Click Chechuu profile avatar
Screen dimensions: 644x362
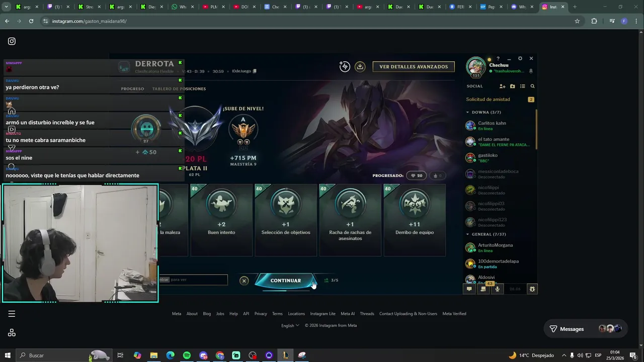tap(475, 67)
